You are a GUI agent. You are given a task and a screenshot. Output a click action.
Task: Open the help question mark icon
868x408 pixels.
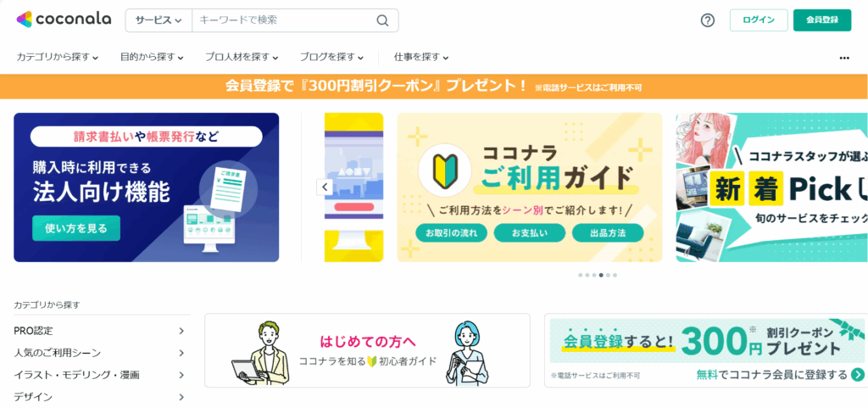pos(708,20)
